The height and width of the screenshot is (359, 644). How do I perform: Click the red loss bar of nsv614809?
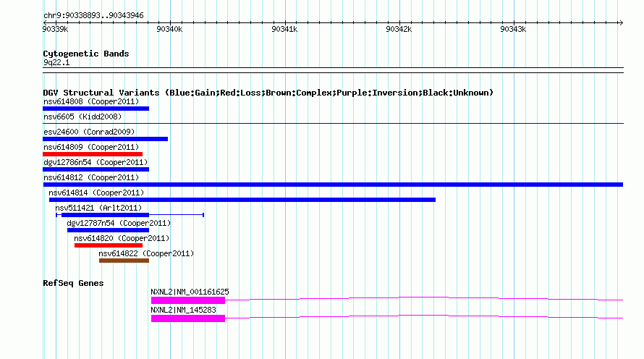point(93,154)
